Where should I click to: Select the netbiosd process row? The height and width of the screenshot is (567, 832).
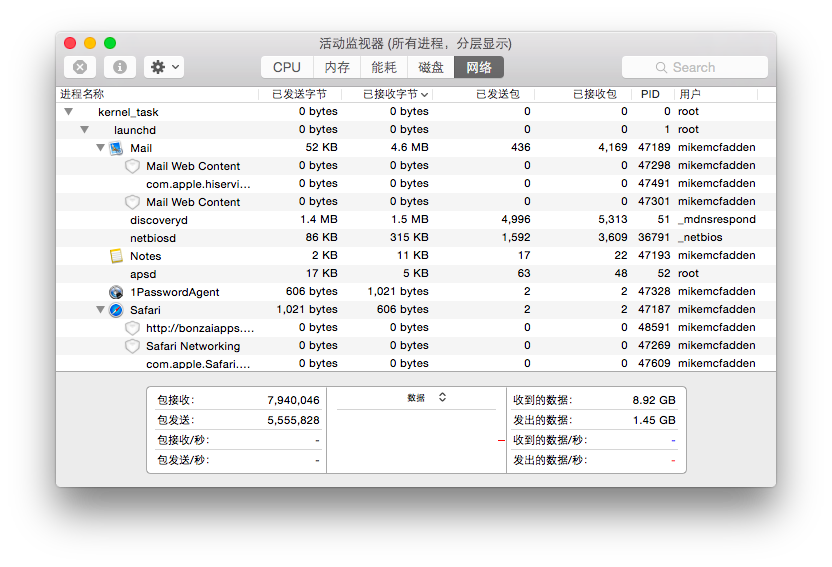(416, 238)
